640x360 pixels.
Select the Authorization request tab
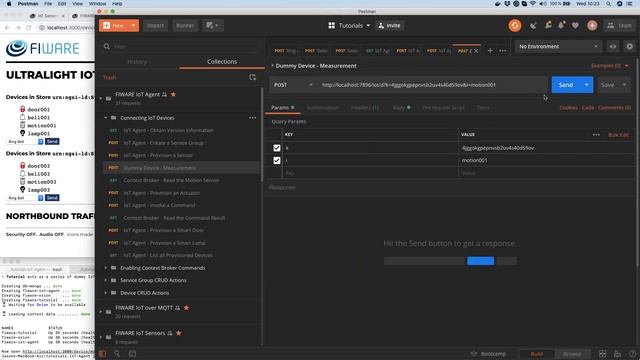click(322, 108)
